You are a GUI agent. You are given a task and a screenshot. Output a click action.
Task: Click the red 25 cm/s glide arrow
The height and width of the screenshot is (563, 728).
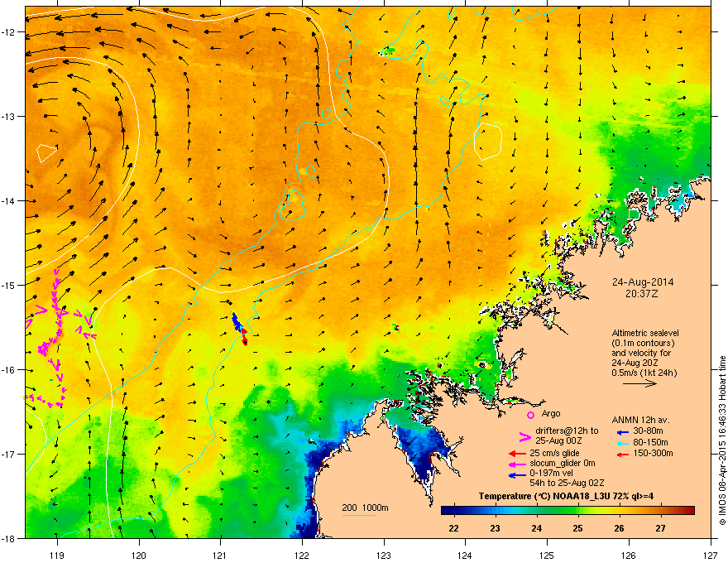516,454
